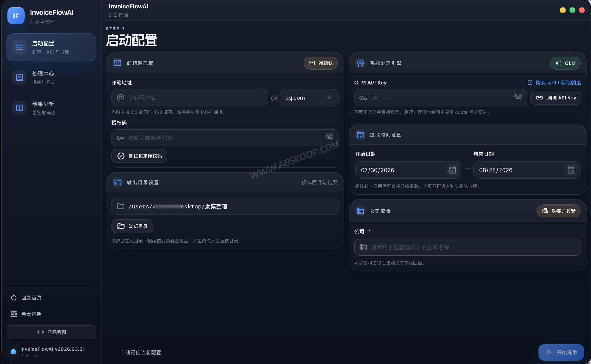Toggle visibility of the 授权码 field
This screenshot has height=364, width=591.
point(330,136)
